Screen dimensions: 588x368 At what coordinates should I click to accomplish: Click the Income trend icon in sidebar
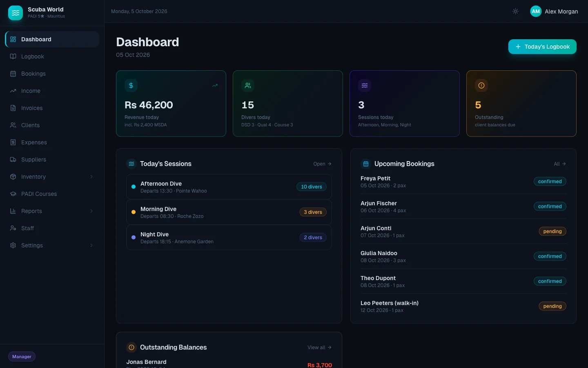(x=13, y=91)
